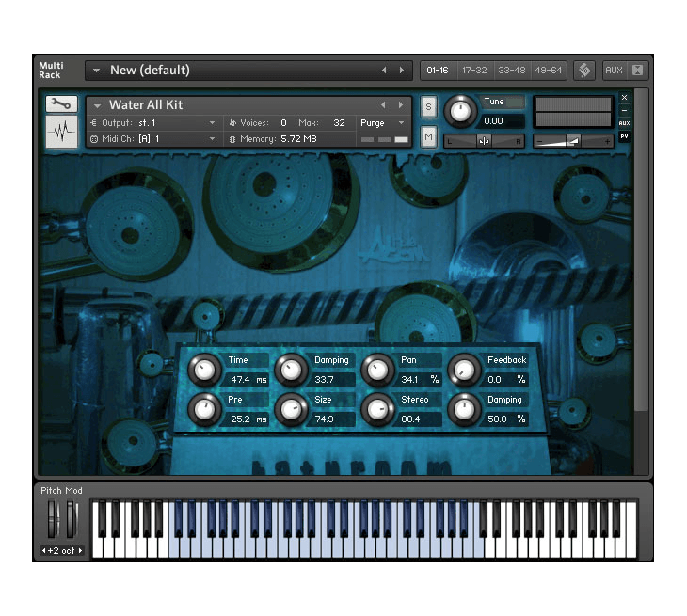Click the Feedback knob
This screenshot has width=687, height=616.
point(463,370)
